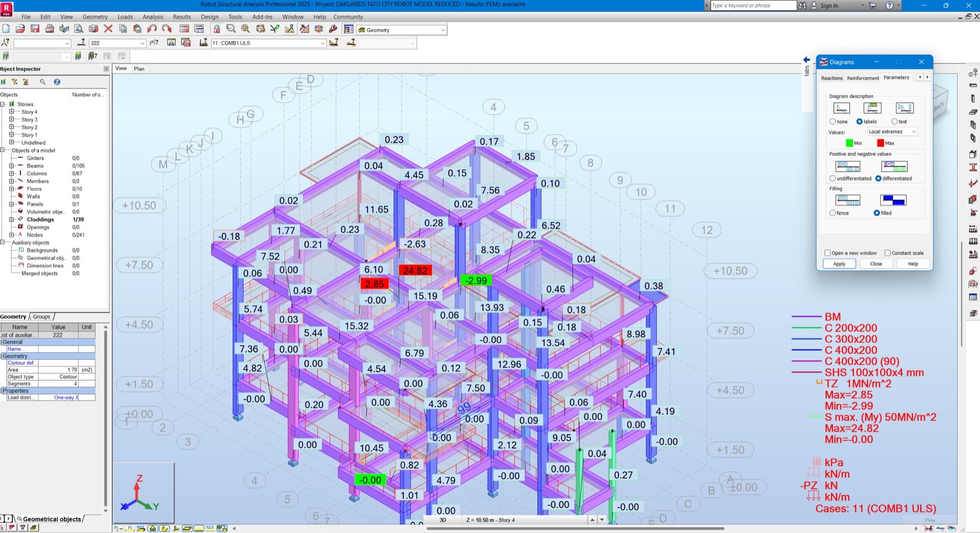Image resolution: width=980 pixels, height=533 pixels.
Task: Click the Copy icon in toolbar
Action: (x=123, y=29)
